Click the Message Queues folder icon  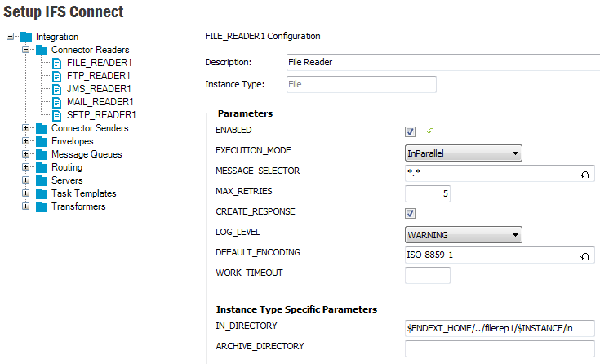42,154
